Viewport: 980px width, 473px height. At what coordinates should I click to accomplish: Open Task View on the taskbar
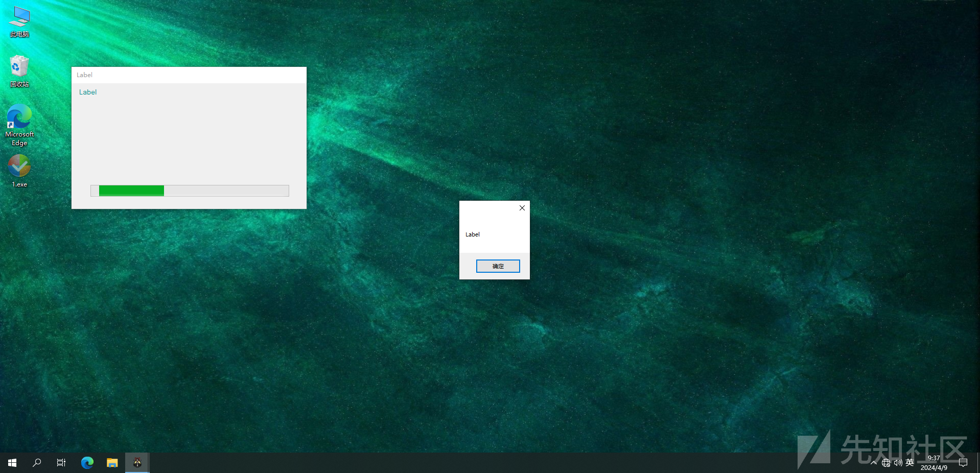pos(61,463)
